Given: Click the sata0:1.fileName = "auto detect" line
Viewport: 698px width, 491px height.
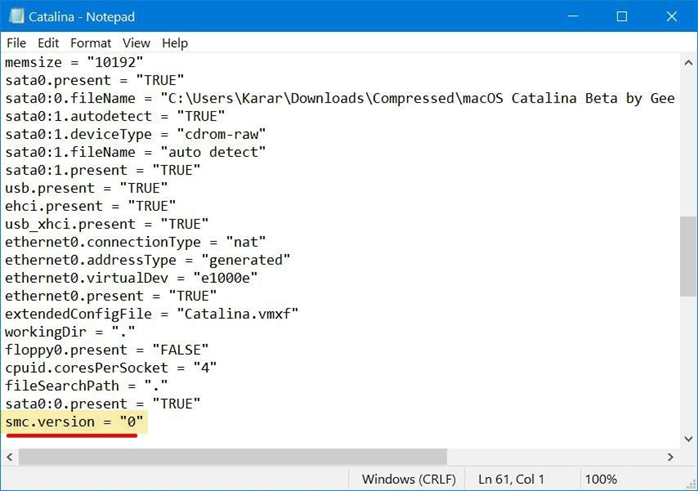Looking at the screenshot, I should [135, 152].
